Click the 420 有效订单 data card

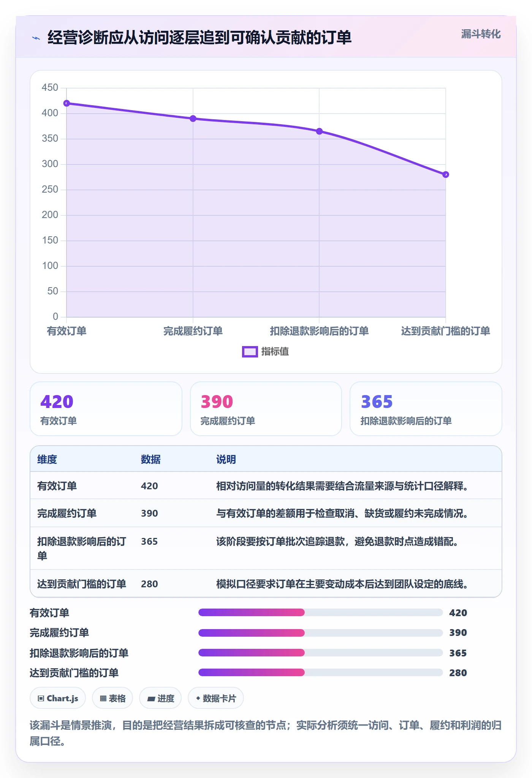[106, 409]
